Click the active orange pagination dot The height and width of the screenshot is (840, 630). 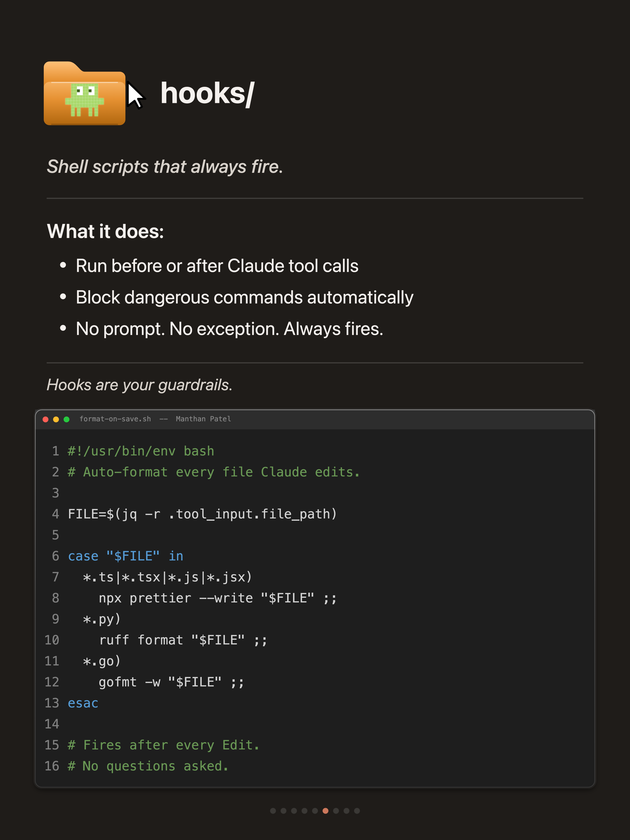pos(325,811)
